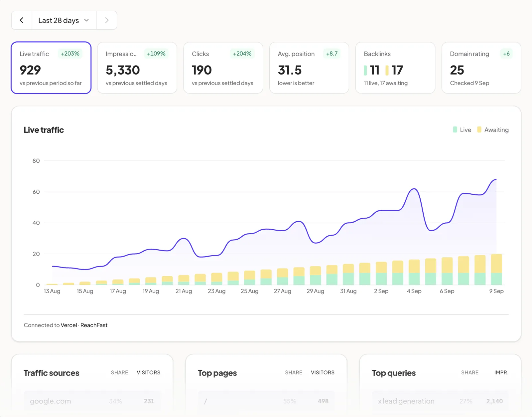Click the yellow awaiting backlinks indicator bar
Screen dimensions: 532x417
pos(387,70)
